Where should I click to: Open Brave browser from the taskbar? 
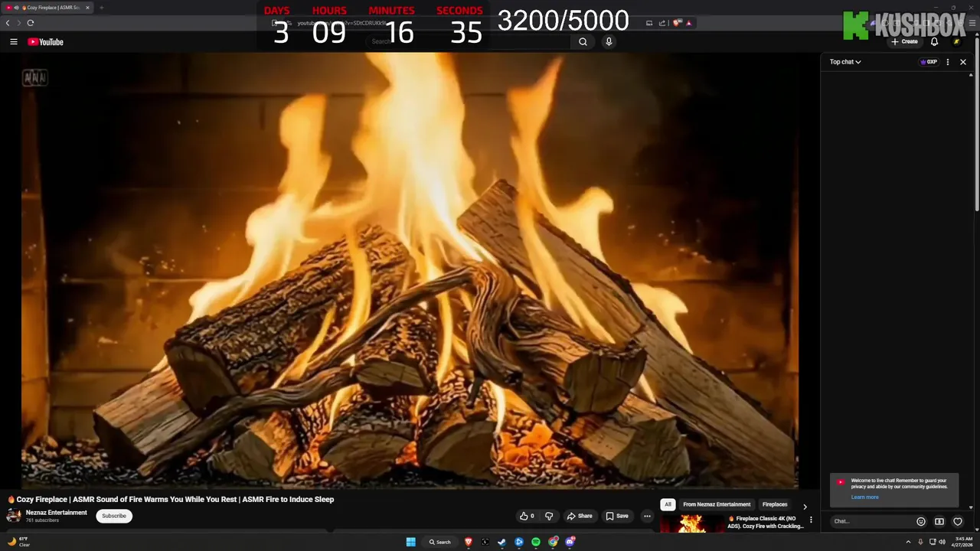coord(469,542)
